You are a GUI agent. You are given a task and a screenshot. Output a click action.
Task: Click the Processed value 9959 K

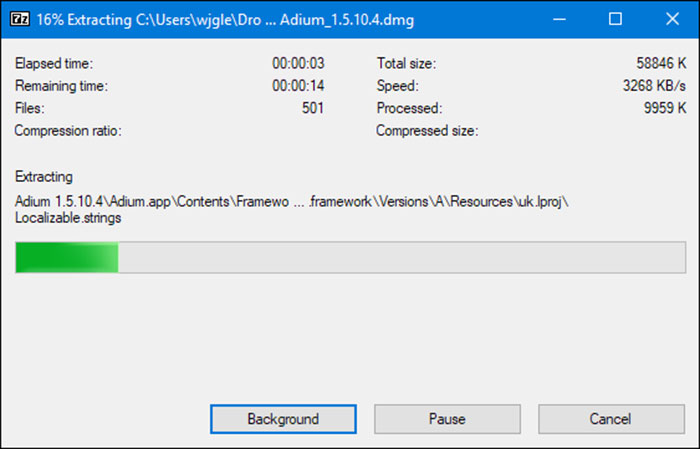click(x=661, y=108)
